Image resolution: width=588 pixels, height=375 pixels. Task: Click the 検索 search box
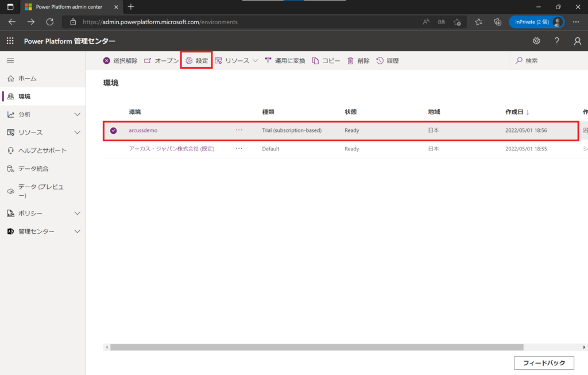(x=546, y=61)
